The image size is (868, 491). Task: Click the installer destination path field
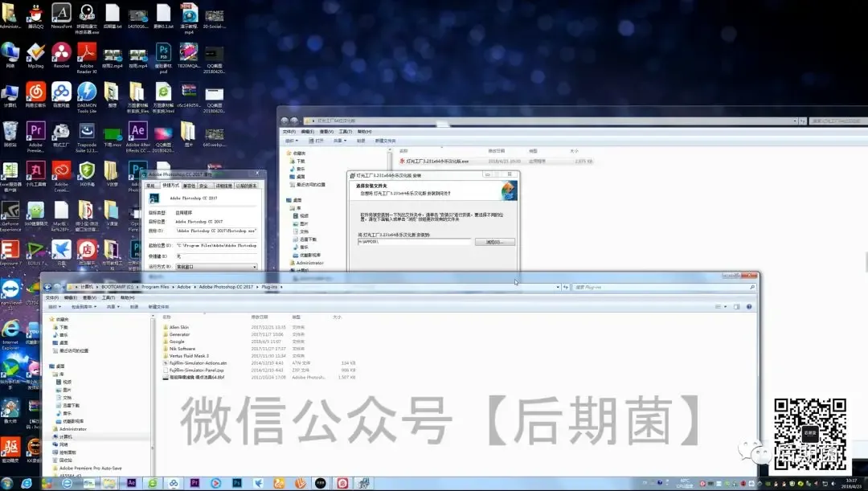point(414,242)
